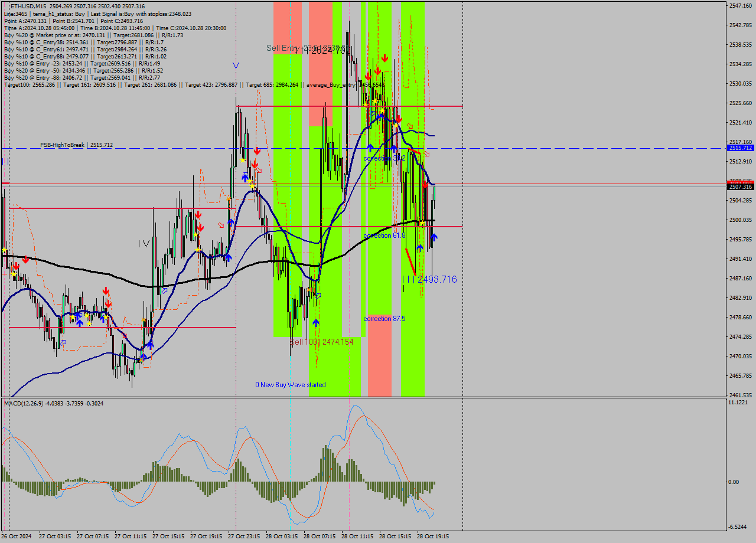Click the '28 Oct 07:15' time label

[320, 537]
